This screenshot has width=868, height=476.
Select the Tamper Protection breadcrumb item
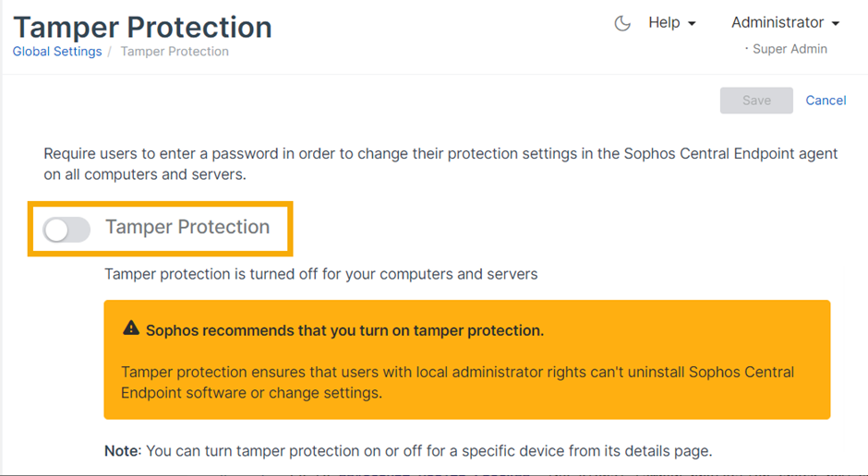point(175,52)
